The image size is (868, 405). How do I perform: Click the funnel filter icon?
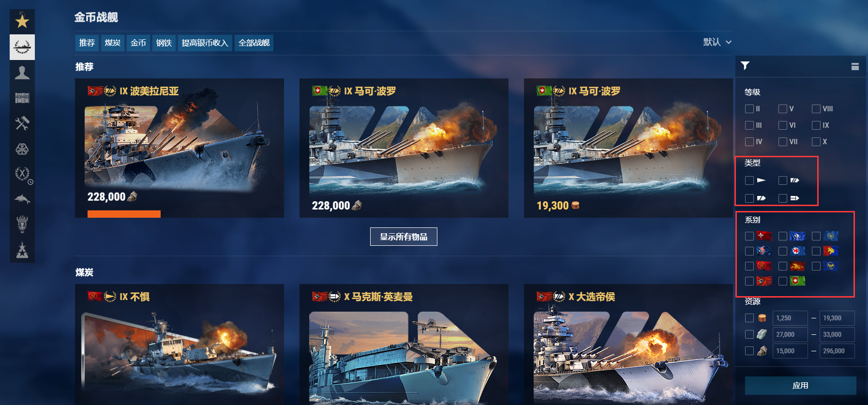tap(745, 65)
